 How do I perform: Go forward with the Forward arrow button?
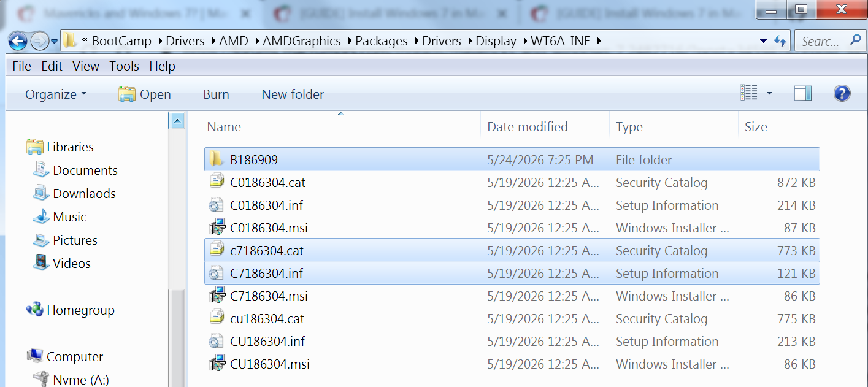point(39,41)
